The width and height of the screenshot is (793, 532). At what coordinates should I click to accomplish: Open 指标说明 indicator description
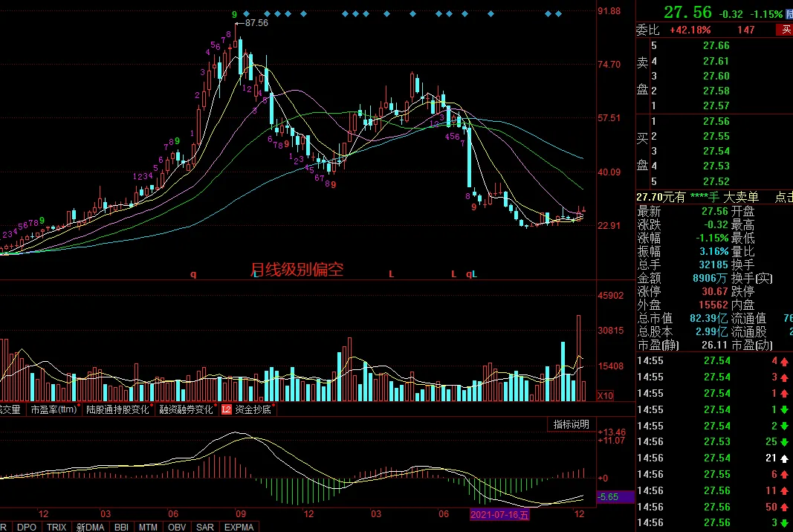572,424
